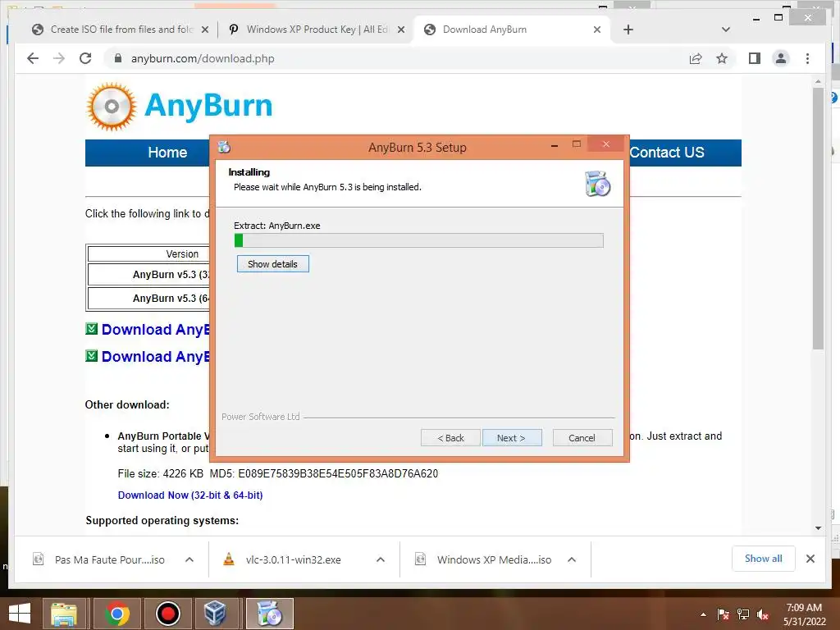
Task: Click Download Now (32-bit & 64-bit) link
Action: click(x=190, y=495)
